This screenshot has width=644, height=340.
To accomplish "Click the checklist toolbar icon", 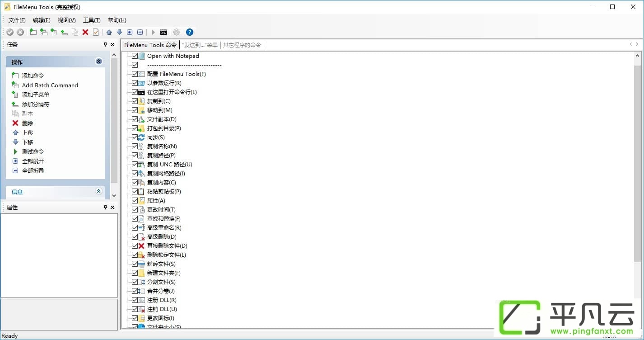I will [x=96, y=32].
